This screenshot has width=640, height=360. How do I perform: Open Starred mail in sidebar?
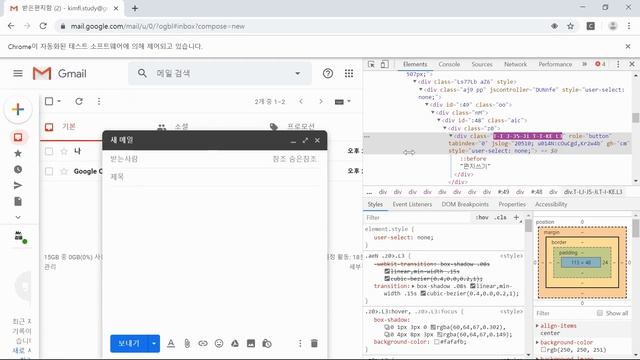tap(18, 153)
